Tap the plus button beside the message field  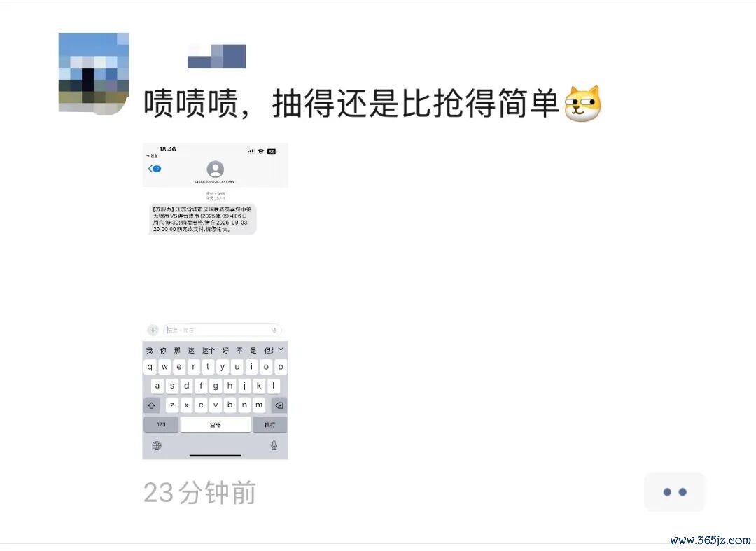[x=153, y=330]
